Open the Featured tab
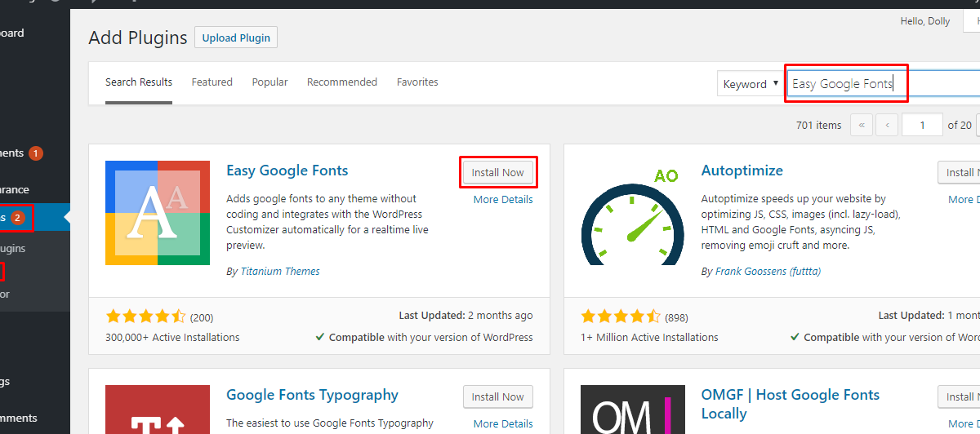 [212, 82]
